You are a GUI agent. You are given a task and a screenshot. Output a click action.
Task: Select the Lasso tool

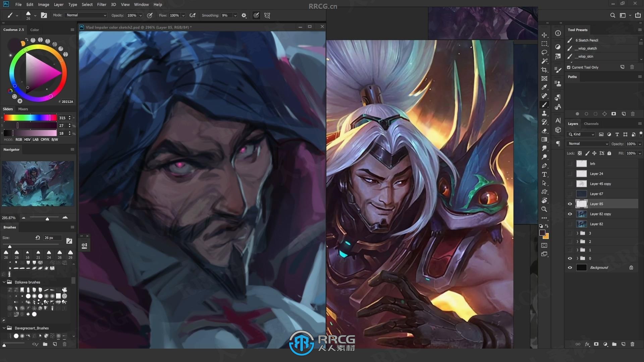(544, 52)
